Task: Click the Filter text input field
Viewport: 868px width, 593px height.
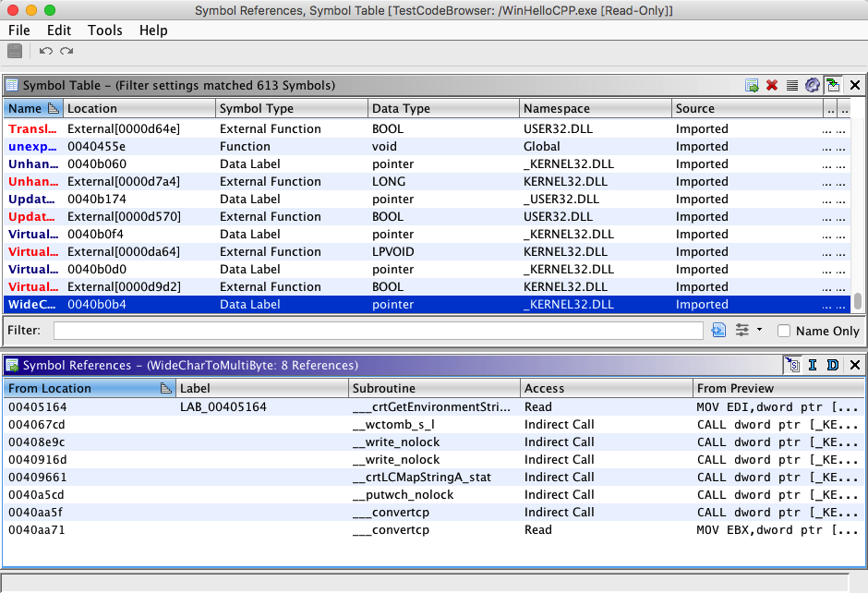Action: 378,331
